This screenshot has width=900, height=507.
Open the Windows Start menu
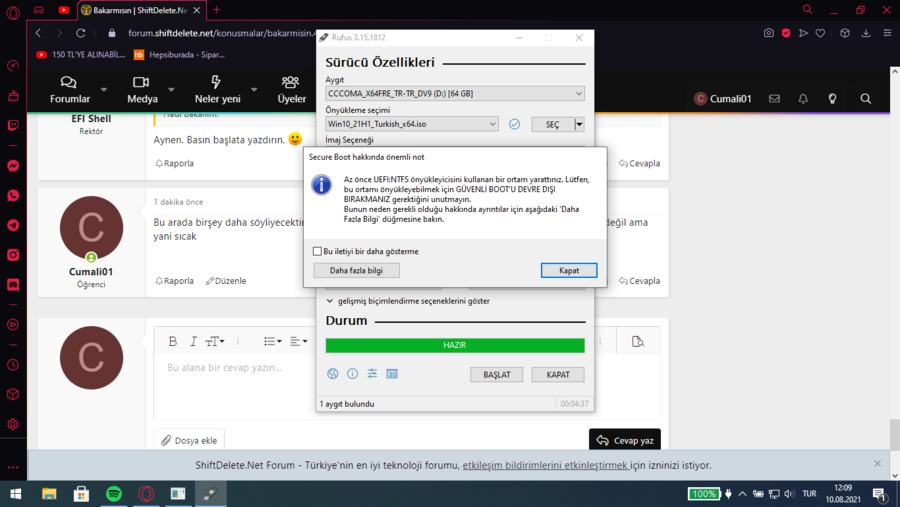[15, 494]
